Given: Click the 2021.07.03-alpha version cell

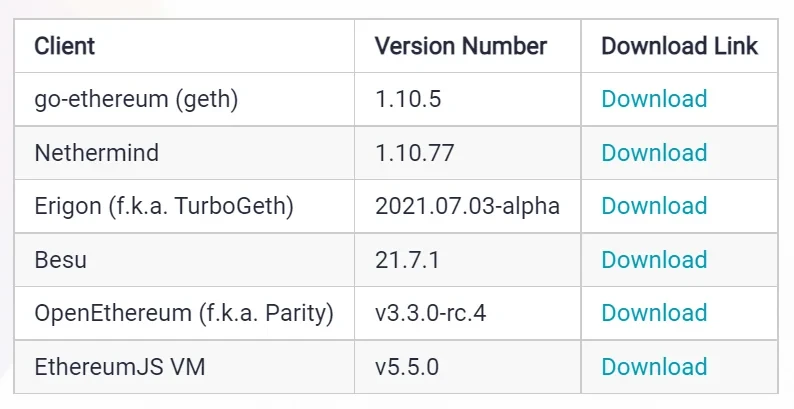Looking at the screenshot, I should [467, 206].
